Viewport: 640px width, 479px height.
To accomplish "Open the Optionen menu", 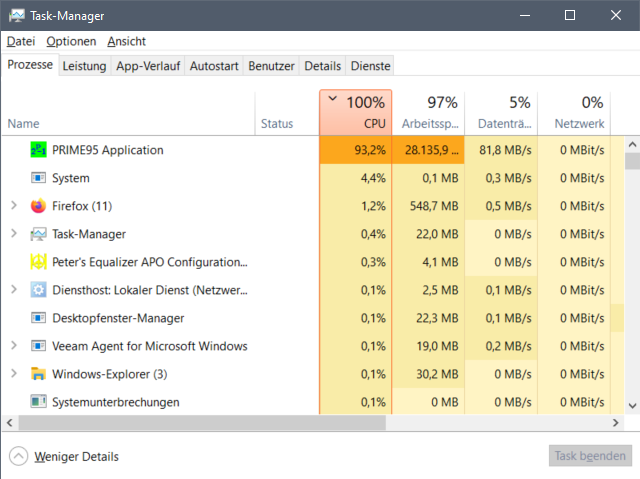I will pos(71,41).
